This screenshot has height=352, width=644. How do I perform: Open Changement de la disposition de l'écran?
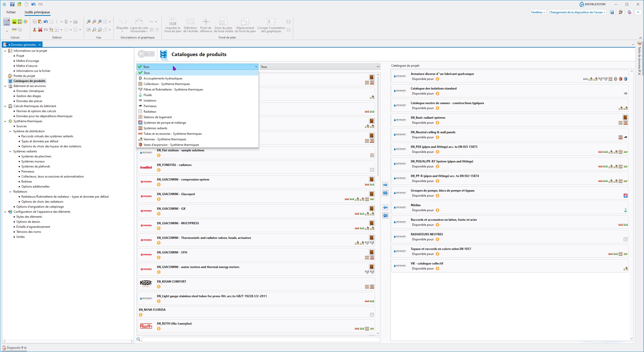click(x=577, y=12)
